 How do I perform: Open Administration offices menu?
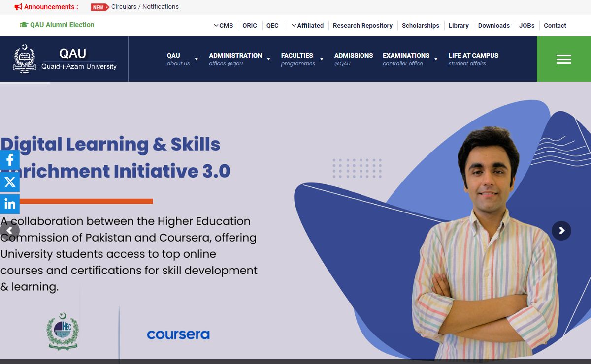coord(235,59)
